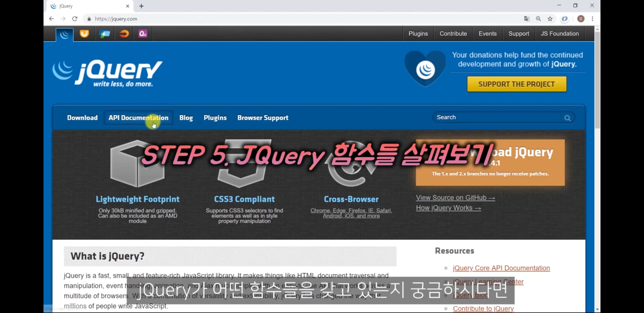Open API Documentation in the nav
The height and width of the screenshot is (313, 644).
(138, 118)
